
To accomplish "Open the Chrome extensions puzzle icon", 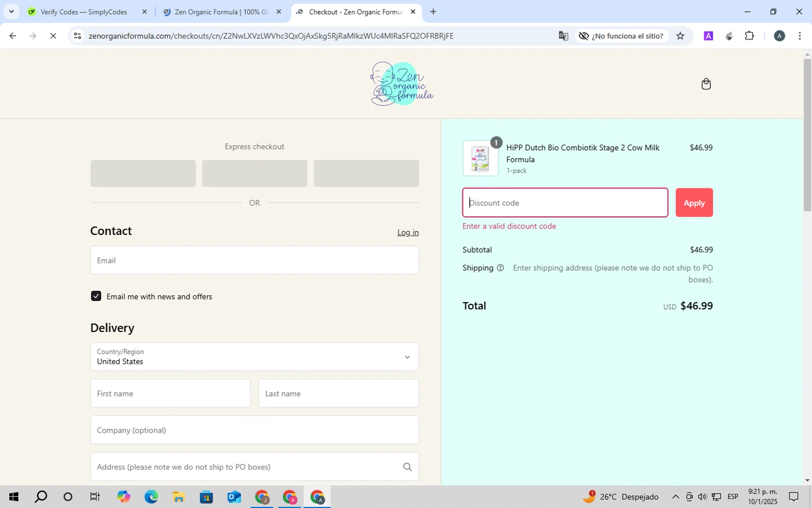I will click(749, 36).
